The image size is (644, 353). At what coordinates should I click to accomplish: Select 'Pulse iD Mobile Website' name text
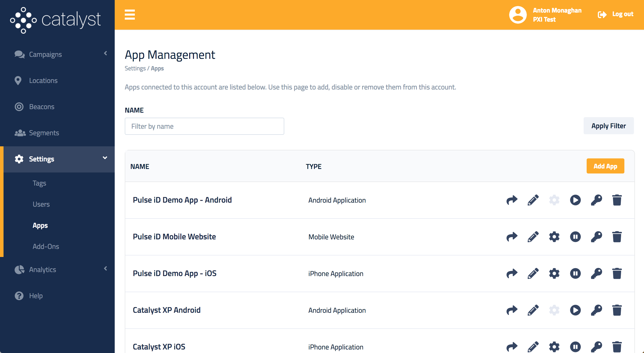coord(174,237)
